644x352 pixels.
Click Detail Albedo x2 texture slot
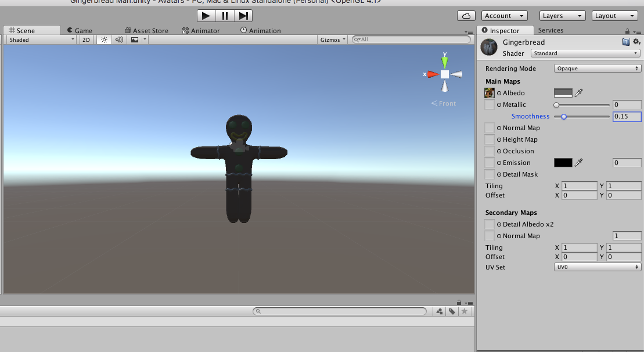click(489, 224)
